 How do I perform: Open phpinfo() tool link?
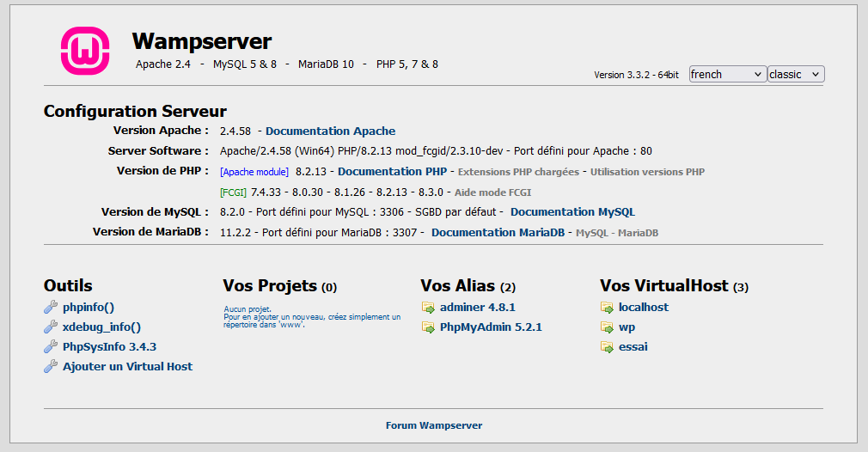click(89, 308)
